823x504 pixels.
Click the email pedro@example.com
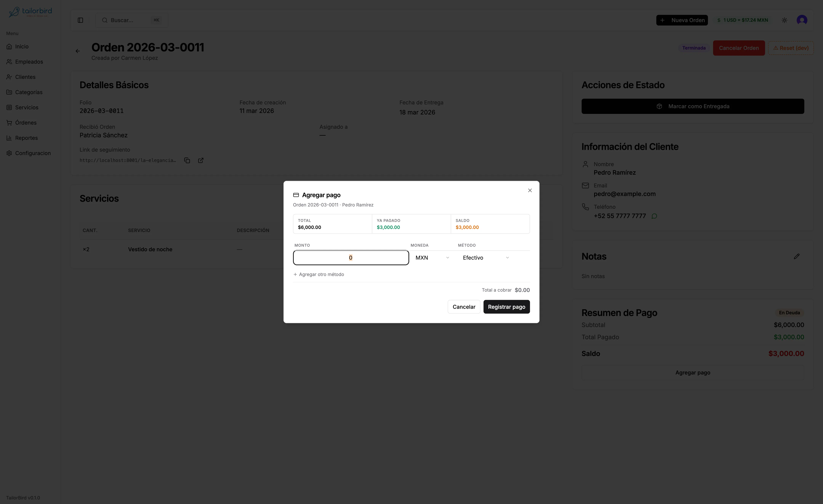coord(624,194)
